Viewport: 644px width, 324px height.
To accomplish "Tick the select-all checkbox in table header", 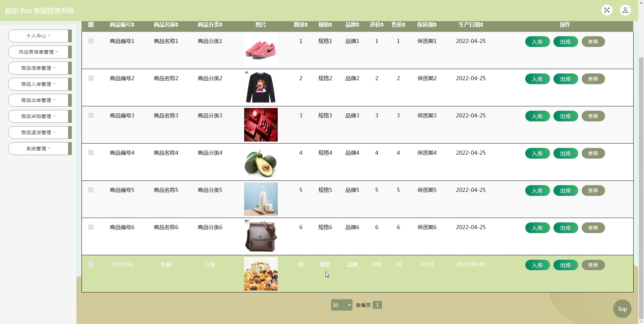I will 91,24.
